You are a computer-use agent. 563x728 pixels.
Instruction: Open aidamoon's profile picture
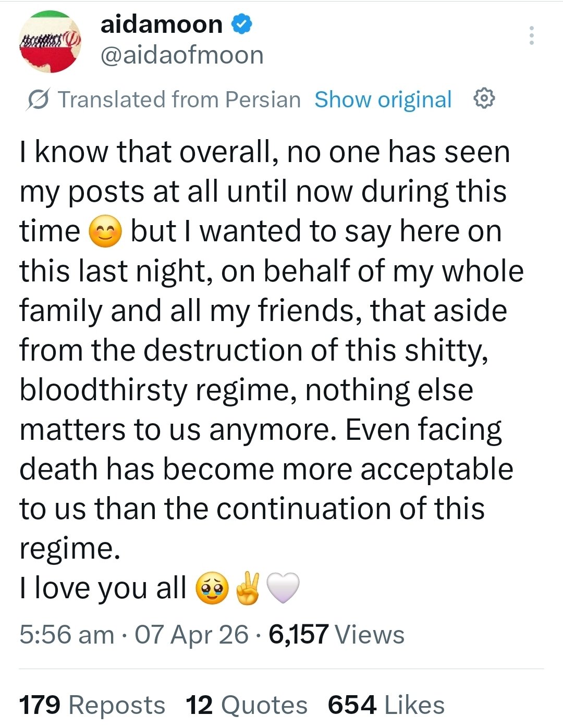pos(50,42)
